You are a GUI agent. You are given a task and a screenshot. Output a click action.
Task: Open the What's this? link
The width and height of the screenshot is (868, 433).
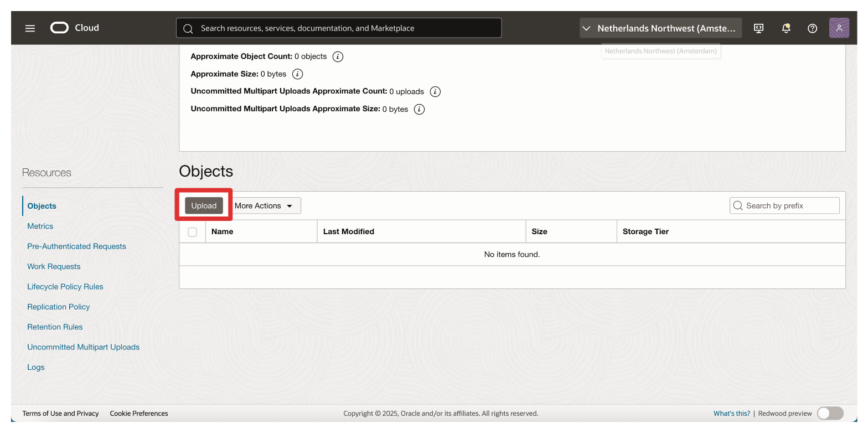point(731,414)
